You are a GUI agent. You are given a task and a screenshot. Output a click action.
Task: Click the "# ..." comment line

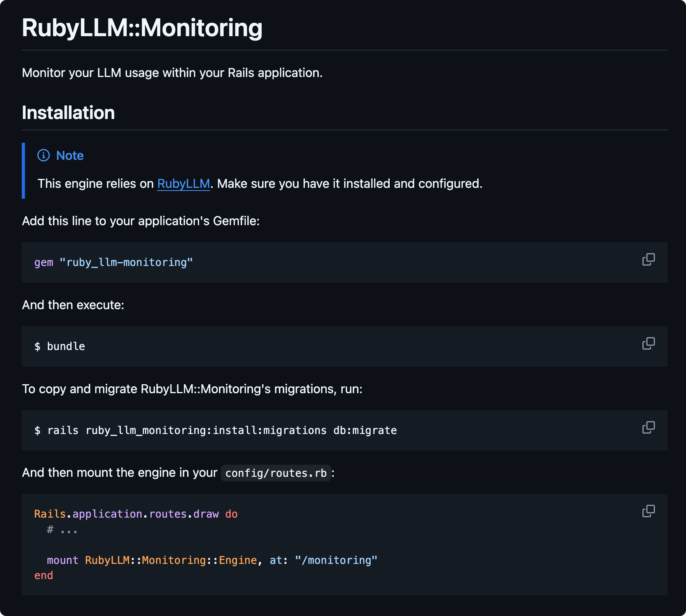point(62,530)
